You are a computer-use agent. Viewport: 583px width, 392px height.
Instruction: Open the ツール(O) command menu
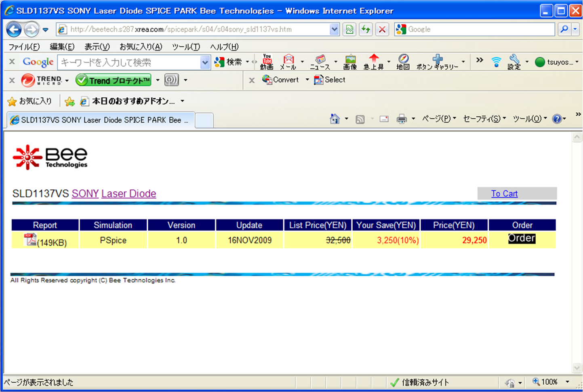point(529,119)
